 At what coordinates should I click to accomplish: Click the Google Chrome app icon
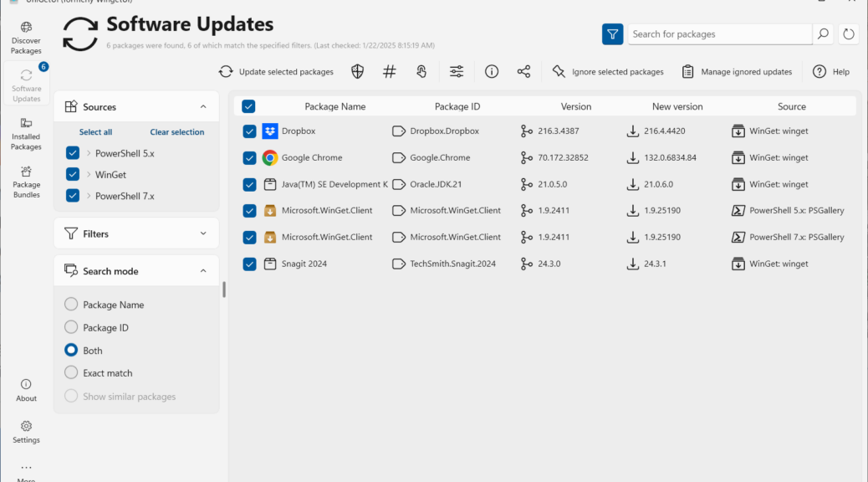pos(269,158)
